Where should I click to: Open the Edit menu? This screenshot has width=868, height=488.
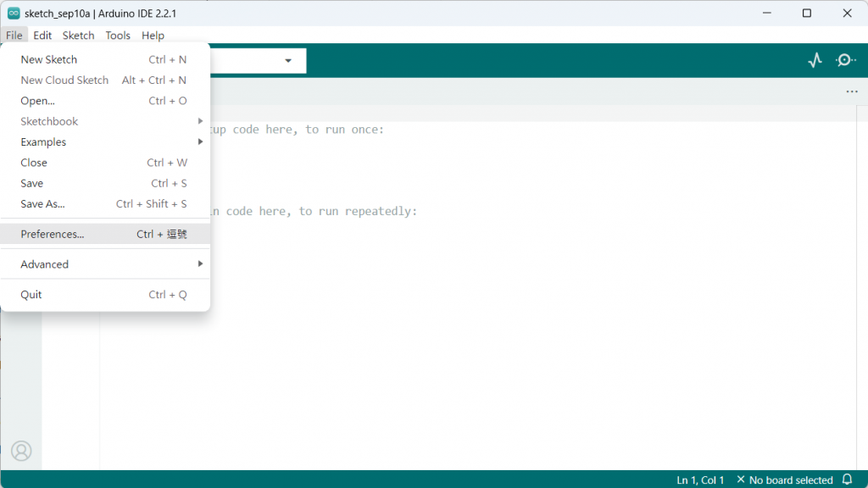(42, 36)
